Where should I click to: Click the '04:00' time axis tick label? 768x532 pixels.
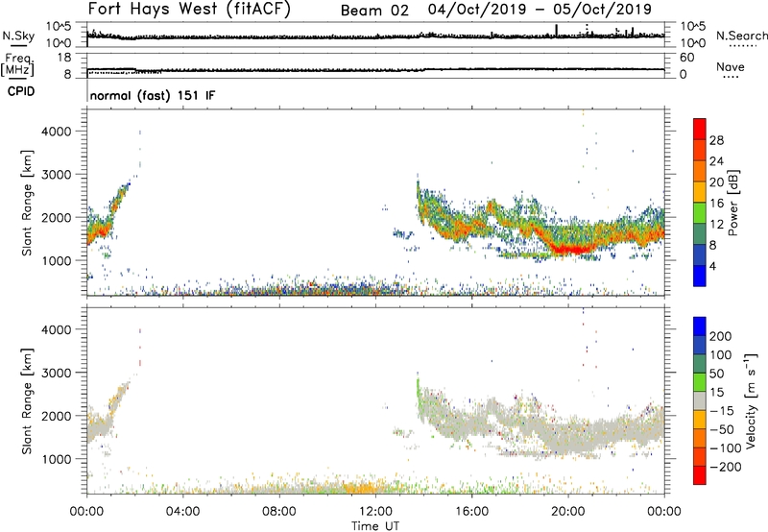(x=183, y=512)
